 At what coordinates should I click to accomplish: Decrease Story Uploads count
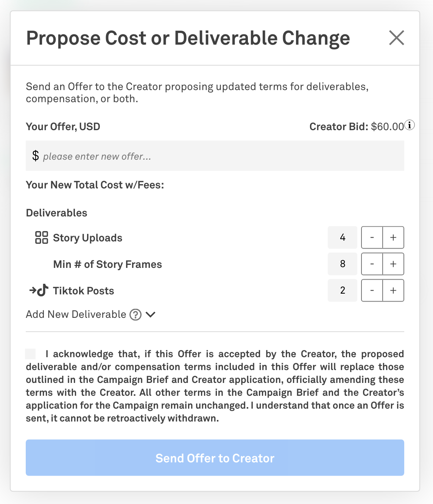pos(372,238)
